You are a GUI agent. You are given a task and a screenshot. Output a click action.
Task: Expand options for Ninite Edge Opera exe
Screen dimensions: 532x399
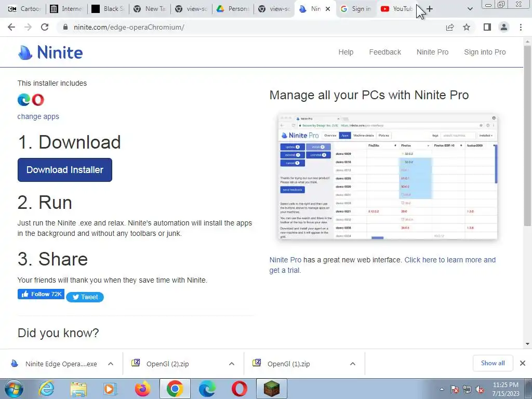tap(111, 364)
